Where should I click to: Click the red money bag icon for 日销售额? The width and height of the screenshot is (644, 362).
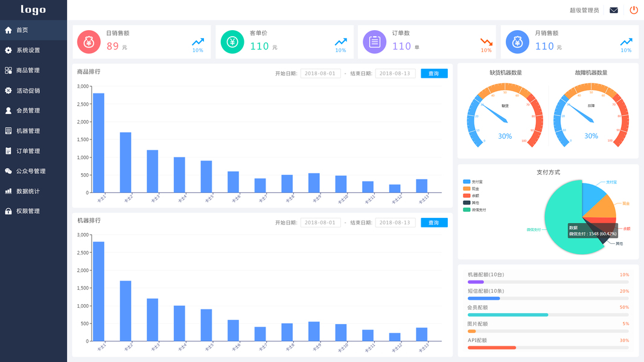[x=89, y=42]
